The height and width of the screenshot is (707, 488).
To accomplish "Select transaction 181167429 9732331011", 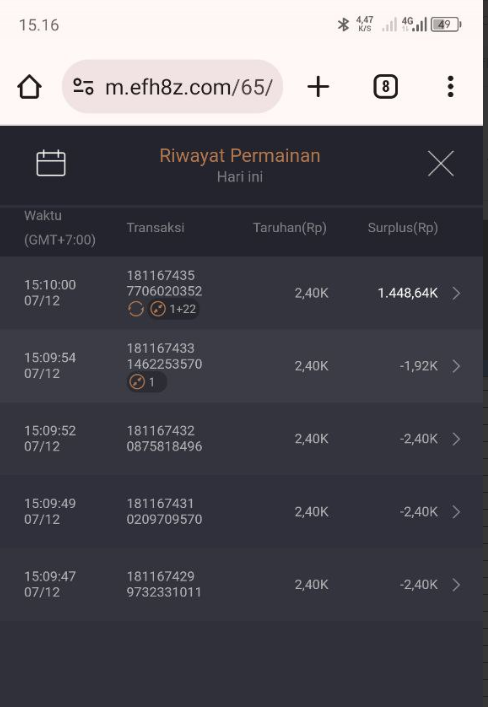I will coord(164,584).
